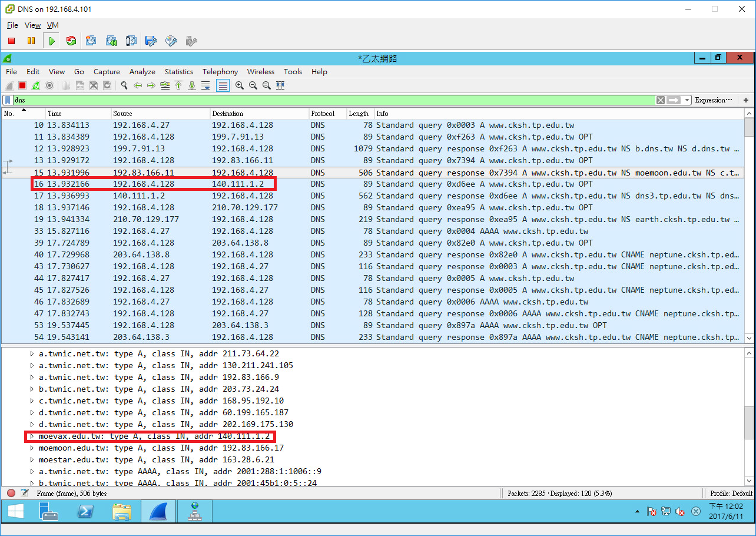Image resolution: width=756 pixels, height=536 pixels.
Task: Click the packet details pane scrollbar
Action: click(x=749, y=416)
